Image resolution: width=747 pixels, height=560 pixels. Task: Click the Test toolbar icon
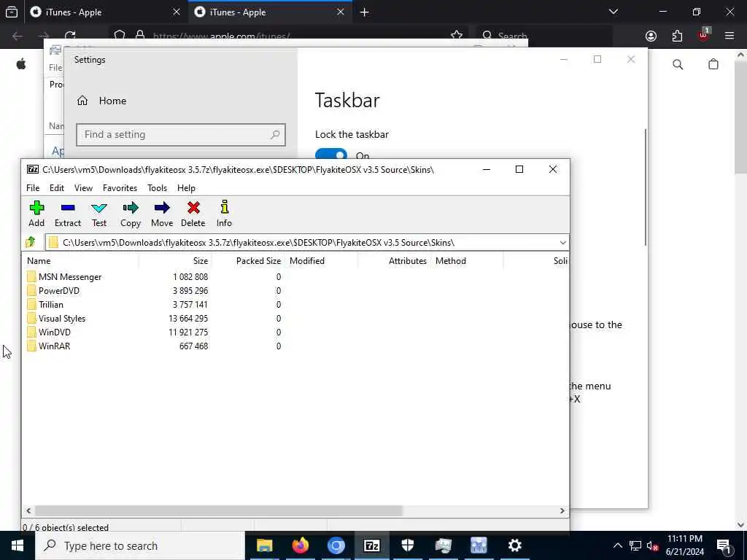[99, 214]
